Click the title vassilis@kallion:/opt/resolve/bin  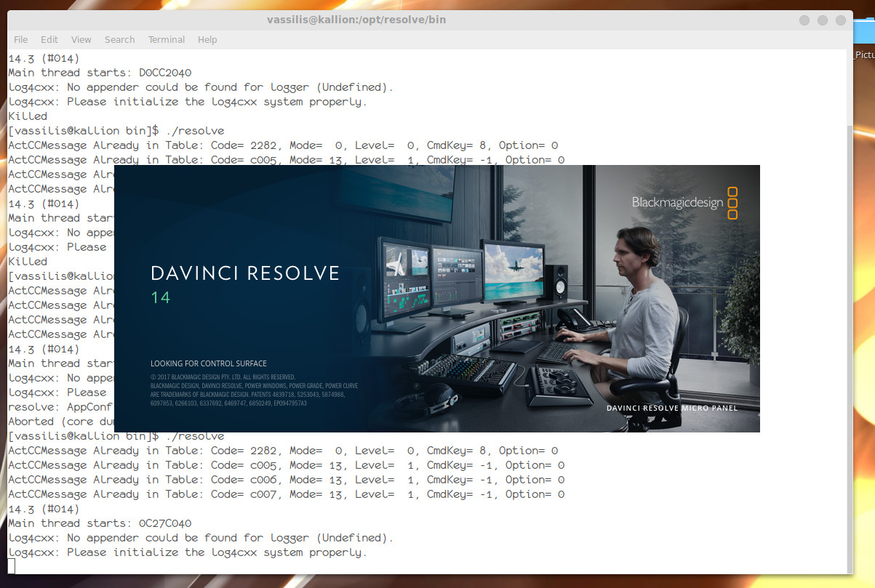(x=356, y=20)
